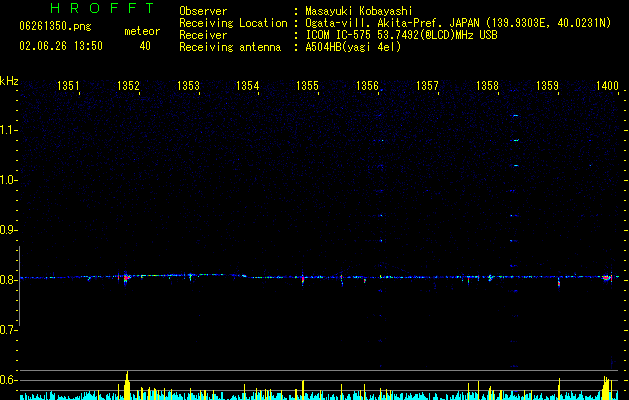Click the 1356 time marker
The image size is (629, 400).
pyautogui.click(x=367, y=86)
